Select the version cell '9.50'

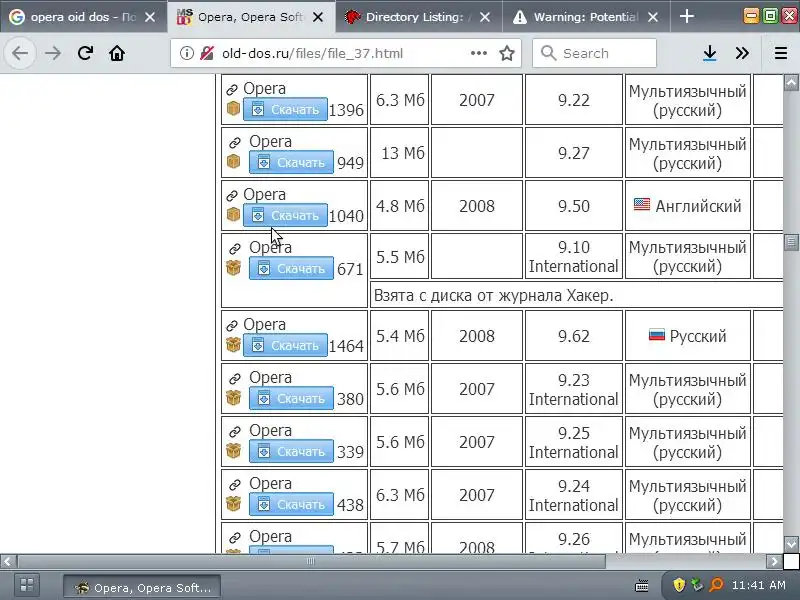click(x=573, y=206)
